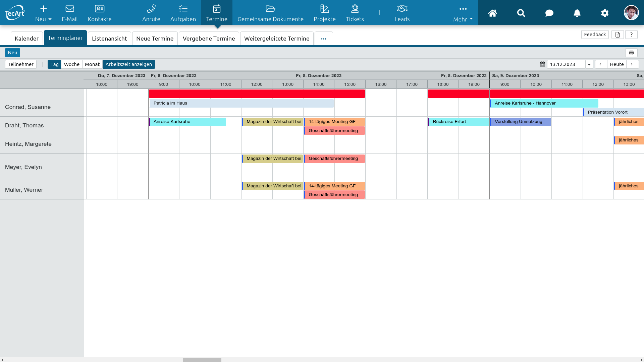Screen dimensions: 644x362
Task: Switch view to Woche
Action: (71, 64)
